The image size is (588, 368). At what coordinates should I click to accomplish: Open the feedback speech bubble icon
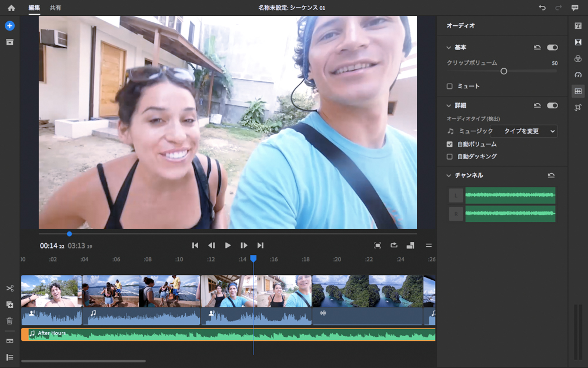574,8
